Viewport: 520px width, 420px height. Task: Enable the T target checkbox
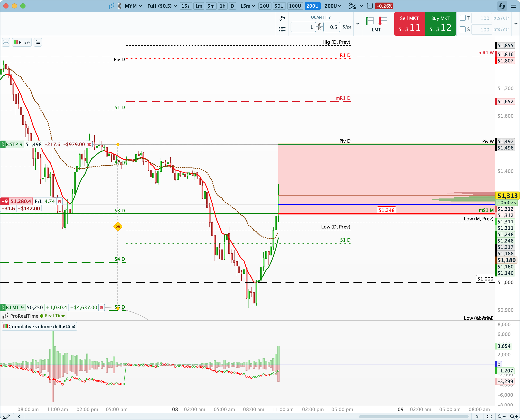[463, 18]
